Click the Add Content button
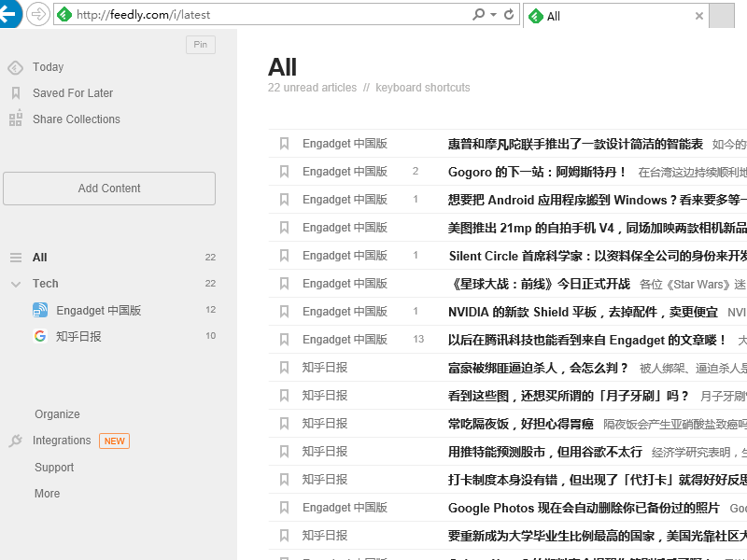Screen dimensions: 747x560 pos(109,189)
